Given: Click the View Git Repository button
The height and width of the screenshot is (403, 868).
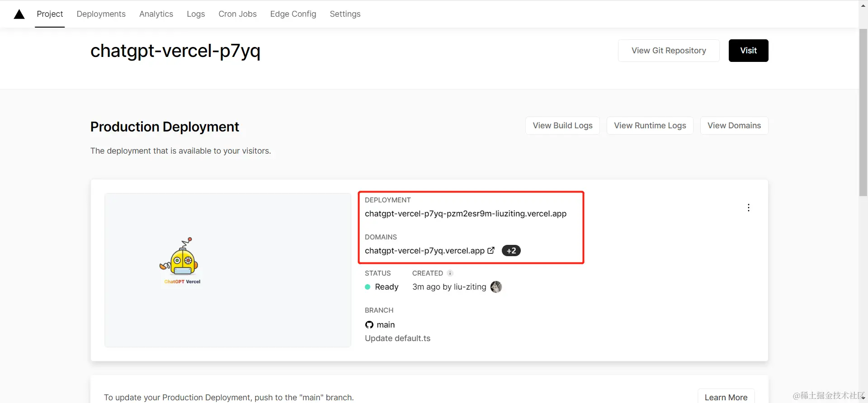Looking at the screenshot, I should coord(669,51).
